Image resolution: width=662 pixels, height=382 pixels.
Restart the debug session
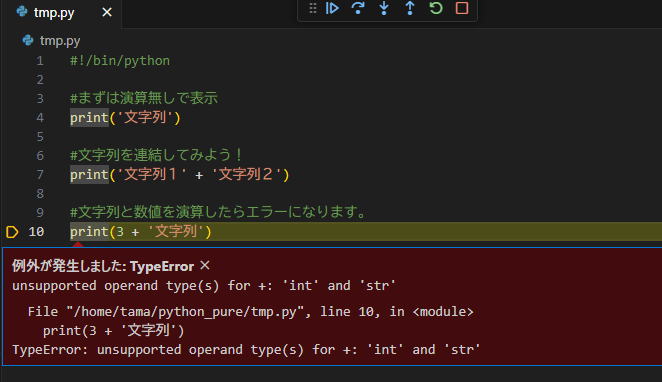coord(436,8)
